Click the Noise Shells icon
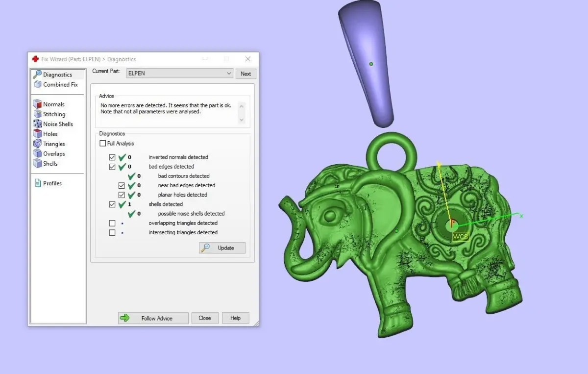Image resolution: width=588 pixels, height=374 pixels. 37,124
